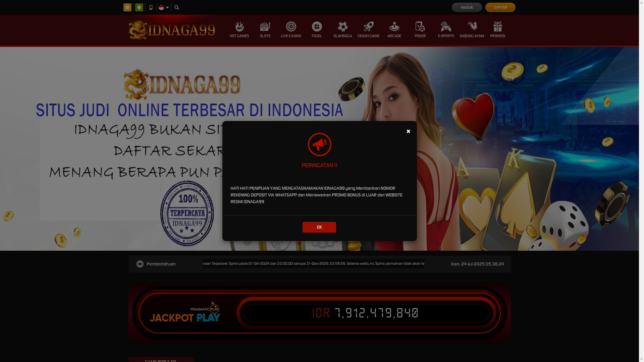Click the Pragmatic Play Jackpot Play logo

pos(185,311)
